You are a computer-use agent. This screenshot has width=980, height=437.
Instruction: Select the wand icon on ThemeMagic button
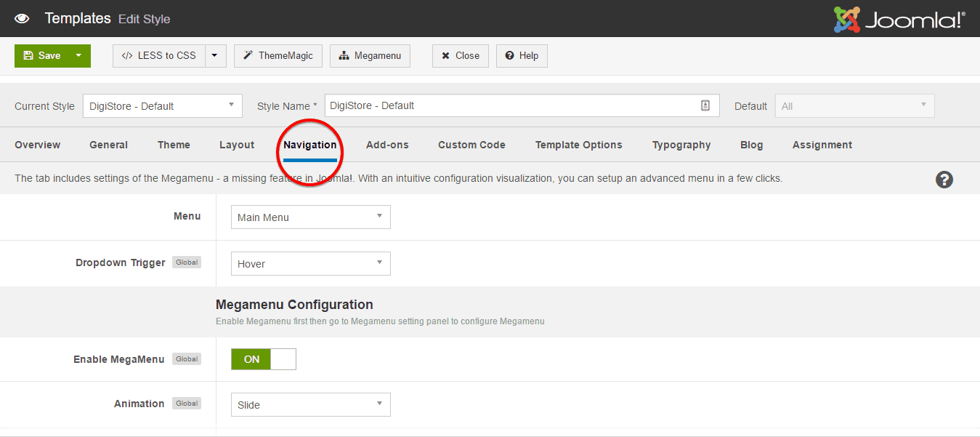[x=247, y=55]
